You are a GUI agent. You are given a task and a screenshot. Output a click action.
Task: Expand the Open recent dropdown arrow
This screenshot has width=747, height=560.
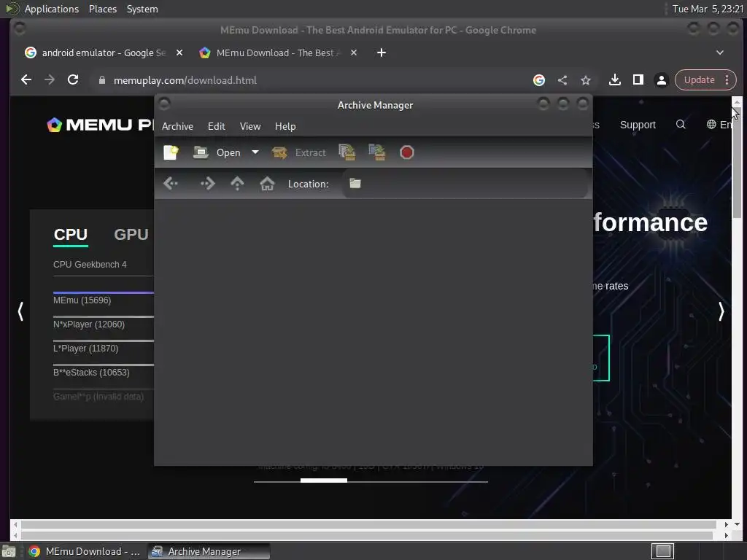coord(255,152)
